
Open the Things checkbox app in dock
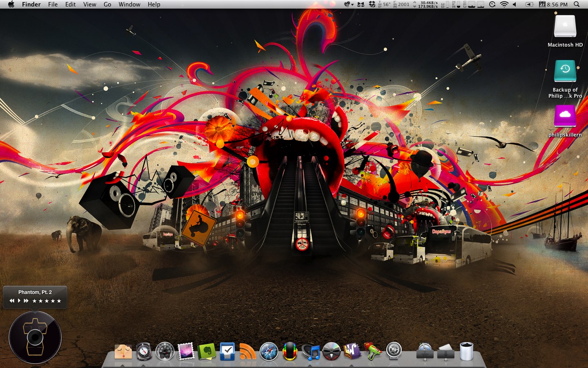click(x=227, y=352)
